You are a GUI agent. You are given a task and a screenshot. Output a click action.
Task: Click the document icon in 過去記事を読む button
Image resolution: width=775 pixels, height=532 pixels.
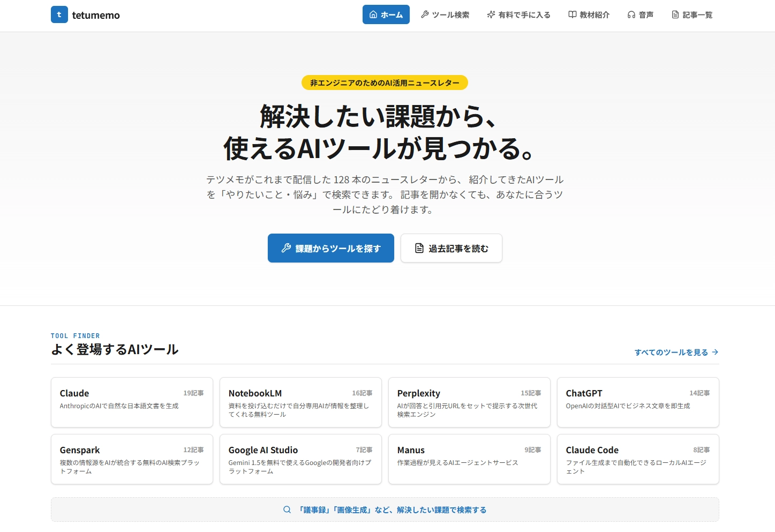pyautogui.click(x=419, y=248)
